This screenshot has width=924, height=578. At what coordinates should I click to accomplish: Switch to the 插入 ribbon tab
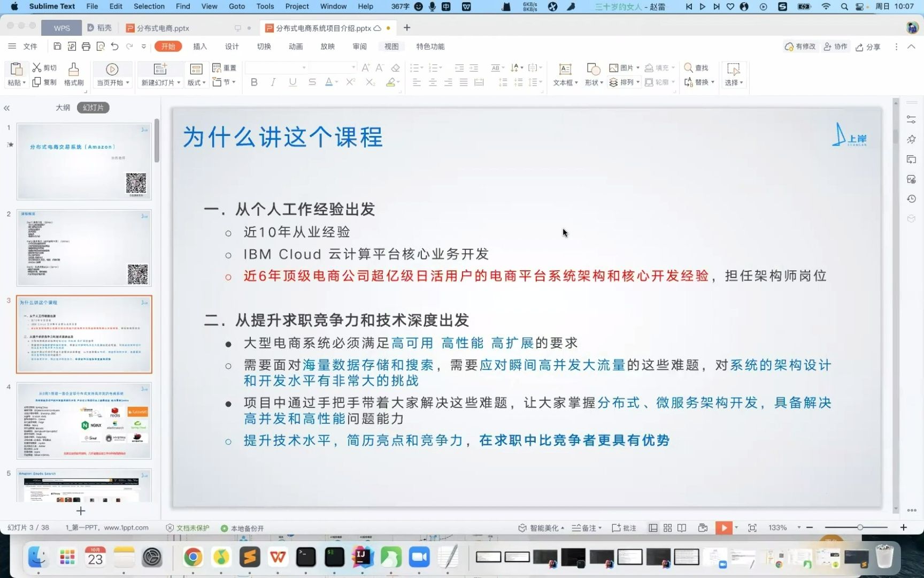199,47
